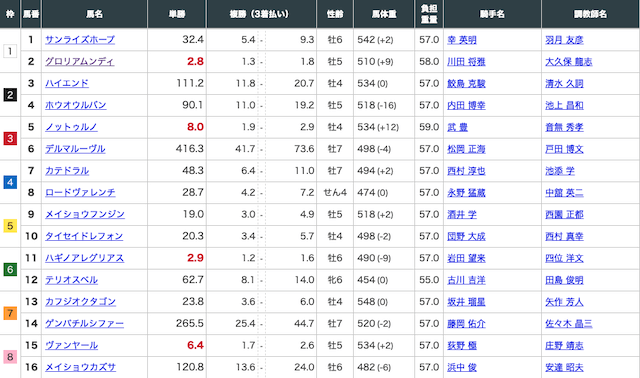This screenshot has width=640, height=378.
Task: Open jockey link 古川 吉洋
Action: tap(466, 280)
